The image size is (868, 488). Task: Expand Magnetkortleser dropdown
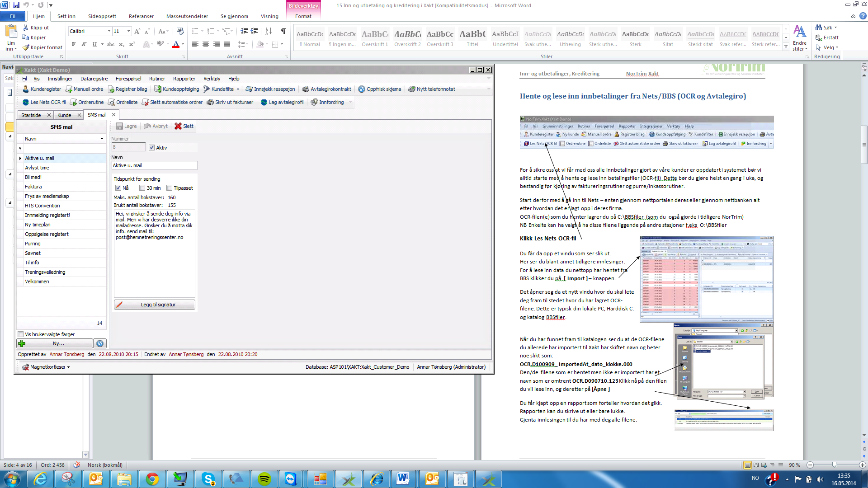[68, 367]
